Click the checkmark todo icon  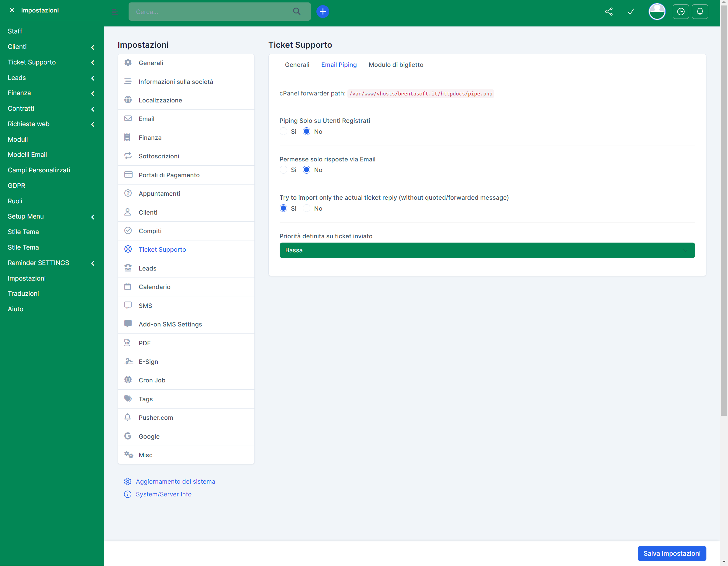tap(630, 12)
